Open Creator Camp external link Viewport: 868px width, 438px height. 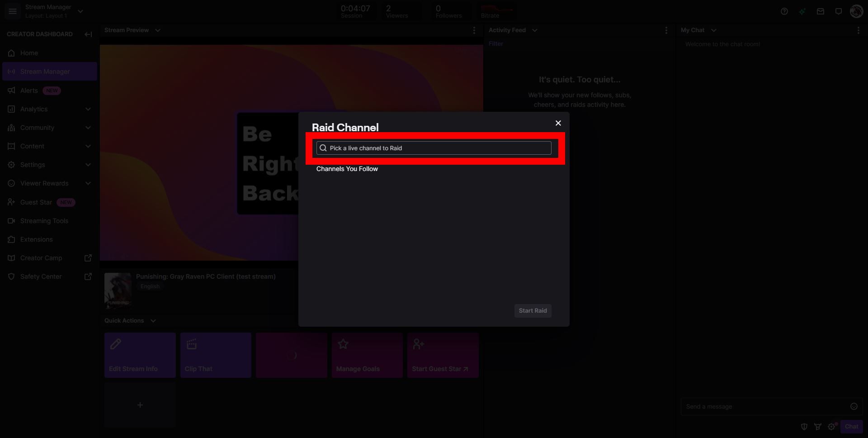point(41,258)
